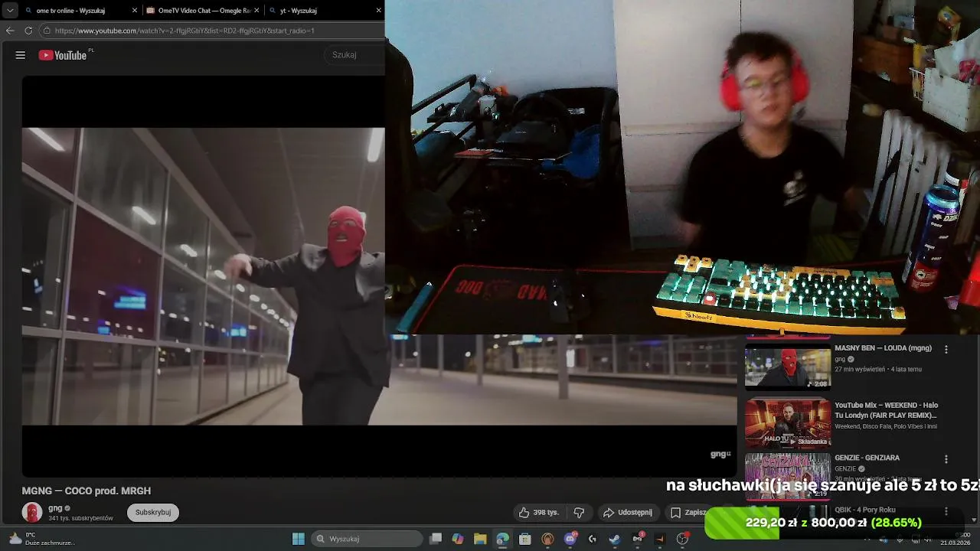View site info via the address bar lock icon
This screenshot has width=980, height=551.
[x=47, y=31]
